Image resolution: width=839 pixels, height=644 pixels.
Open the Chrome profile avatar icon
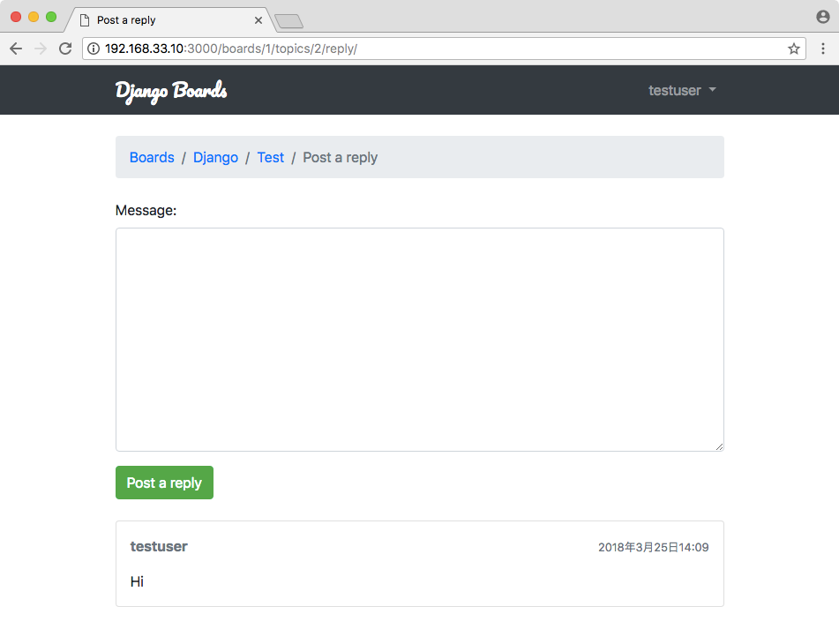click(823, 17)
